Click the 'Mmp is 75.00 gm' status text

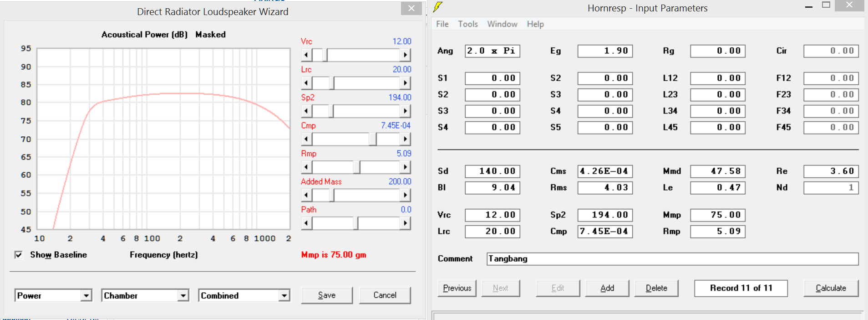[x=334, y=255]
